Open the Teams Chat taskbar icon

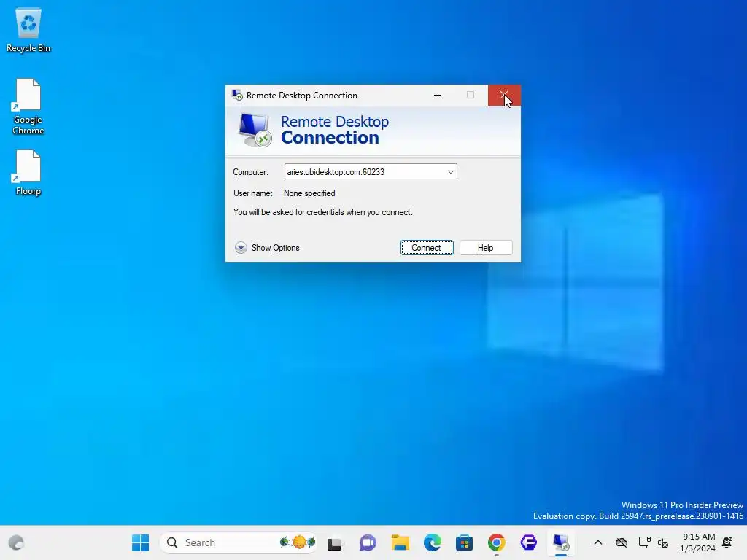click(x=368, y=542)
